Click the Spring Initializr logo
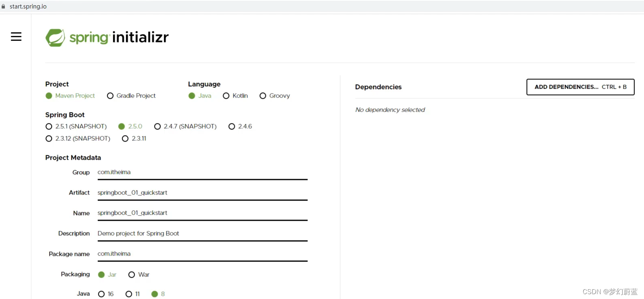The image size is (644, 299). click(x=107, y=38)
